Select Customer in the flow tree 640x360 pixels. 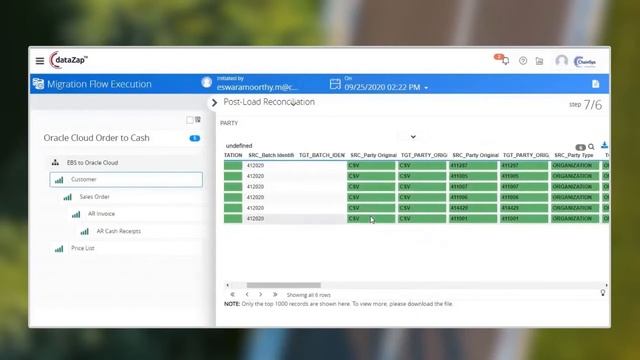pos(126,180)
